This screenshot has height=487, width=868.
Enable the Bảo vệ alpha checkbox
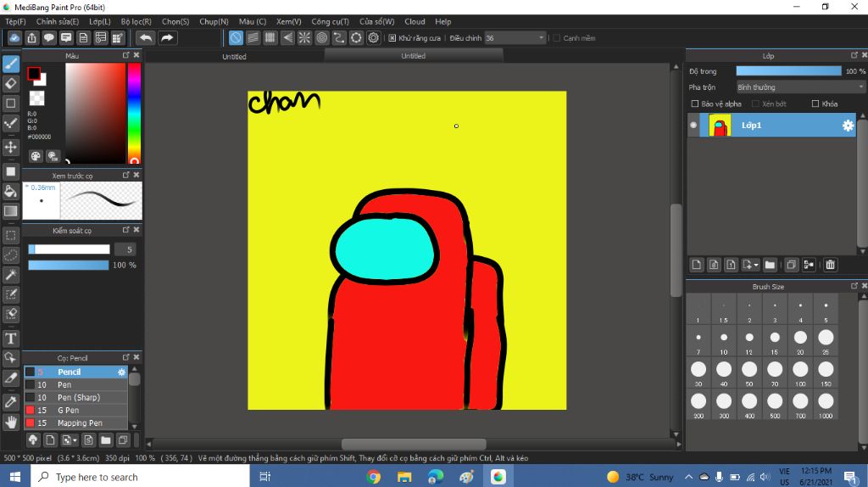tap(695, 104)
